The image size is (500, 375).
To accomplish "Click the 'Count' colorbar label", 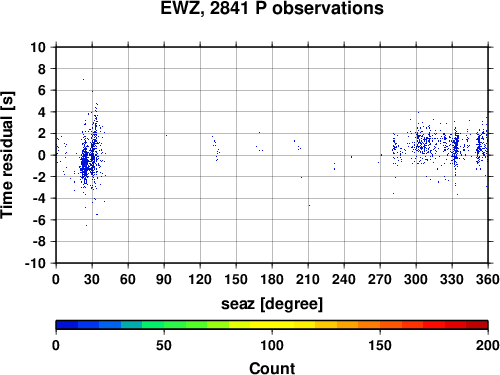I will [272, 368].
